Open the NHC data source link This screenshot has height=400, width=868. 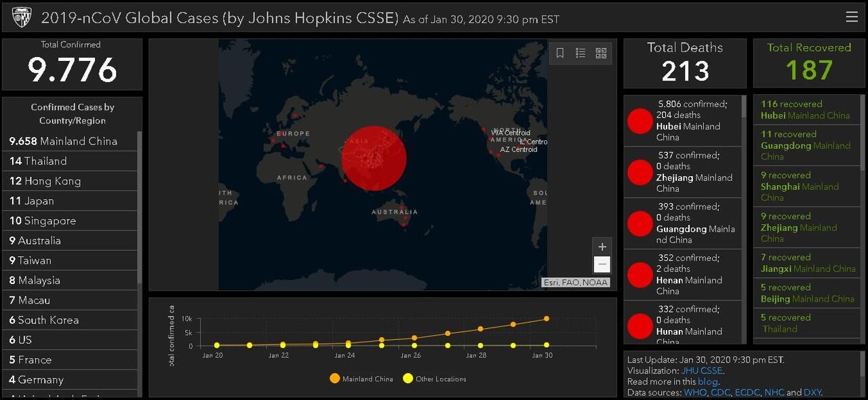(x=774, y=393)
